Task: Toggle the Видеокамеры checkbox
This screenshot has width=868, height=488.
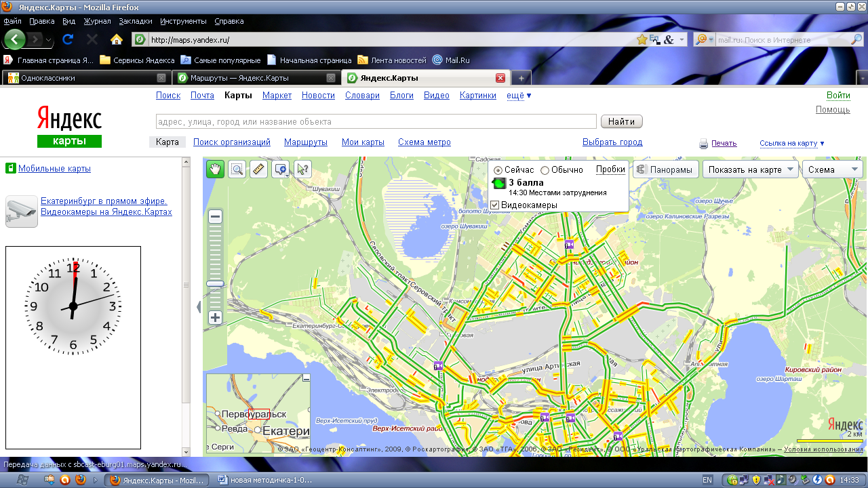Action: click(495, 205)
